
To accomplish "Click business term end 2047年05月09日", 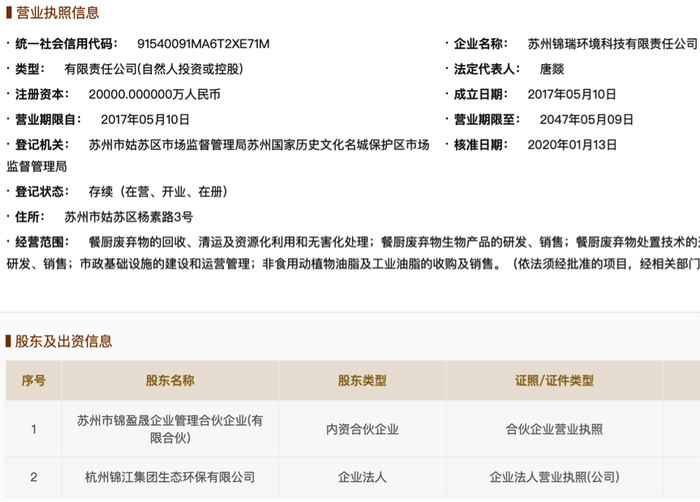I will pos(586,120).
